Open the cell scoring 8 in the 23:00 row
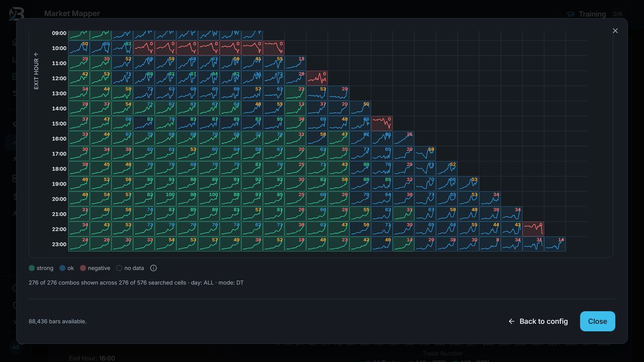This screenshot has width=644, height=362. click(490, 244)
